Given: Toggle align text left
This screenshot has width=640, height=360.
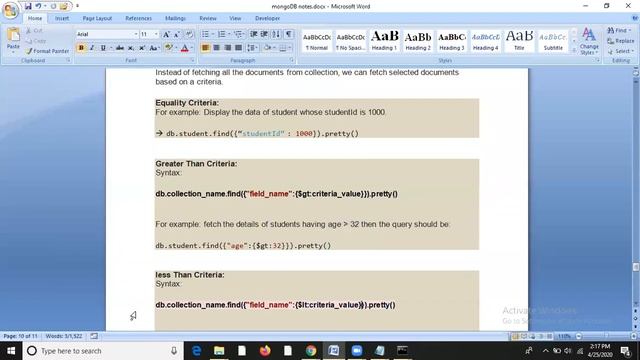Looking at the screenshot, I should pos(205,48).
